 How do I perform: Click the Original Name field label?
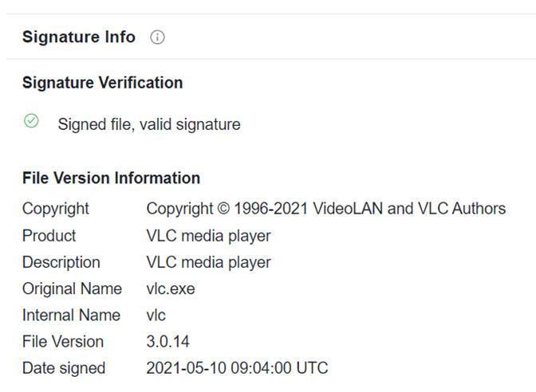point(72,288)
